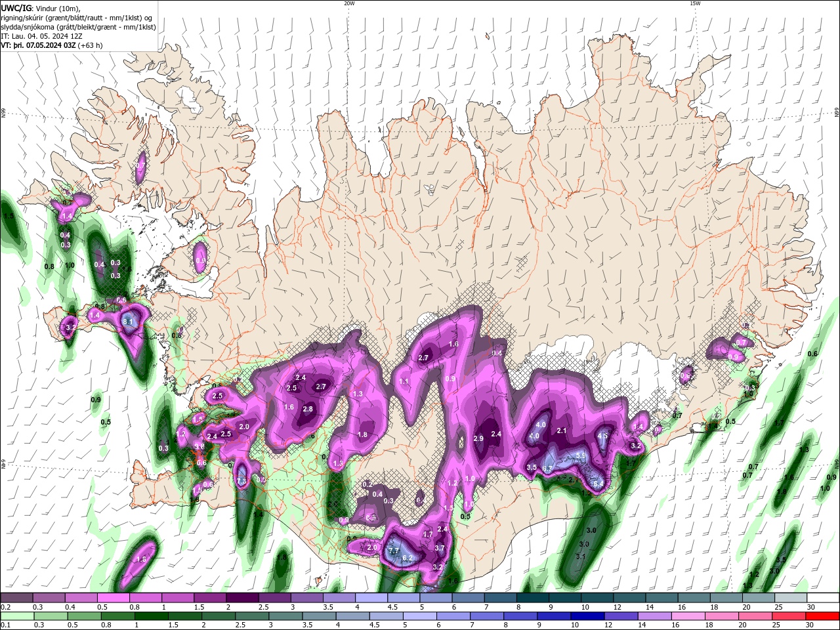Screen dimensions: 840x630
Task: Click the navy blue 10–12 rain legend swatch
Action: click(x=588, y=616)
